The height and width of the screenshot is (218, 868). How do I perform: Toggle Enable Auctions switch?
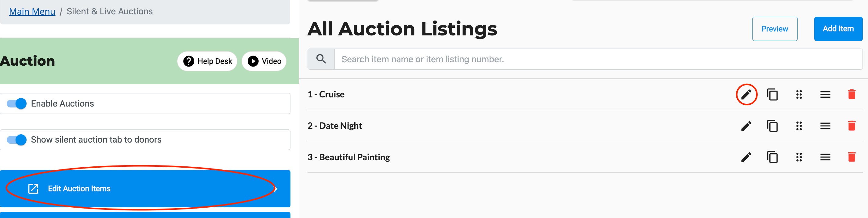(x=16, y=104)
